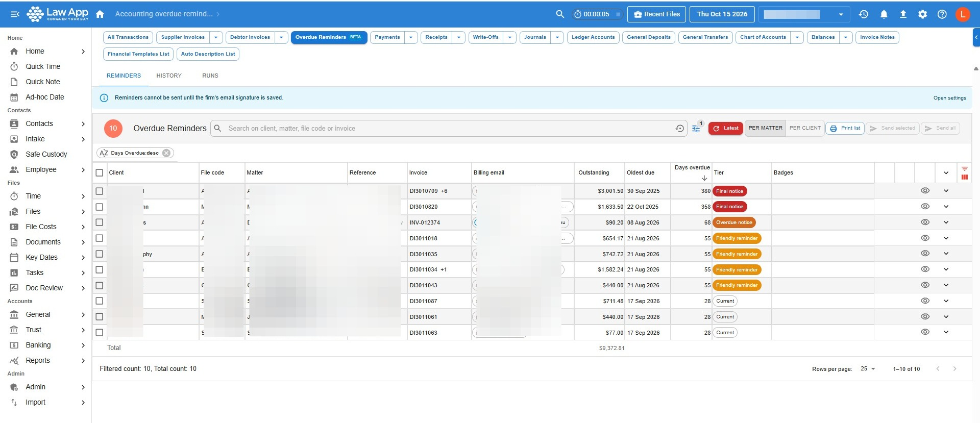This screenshot has width=980, height=423.
Task: Open the filter sliders icon beside search
Action: tap(696, 129)
